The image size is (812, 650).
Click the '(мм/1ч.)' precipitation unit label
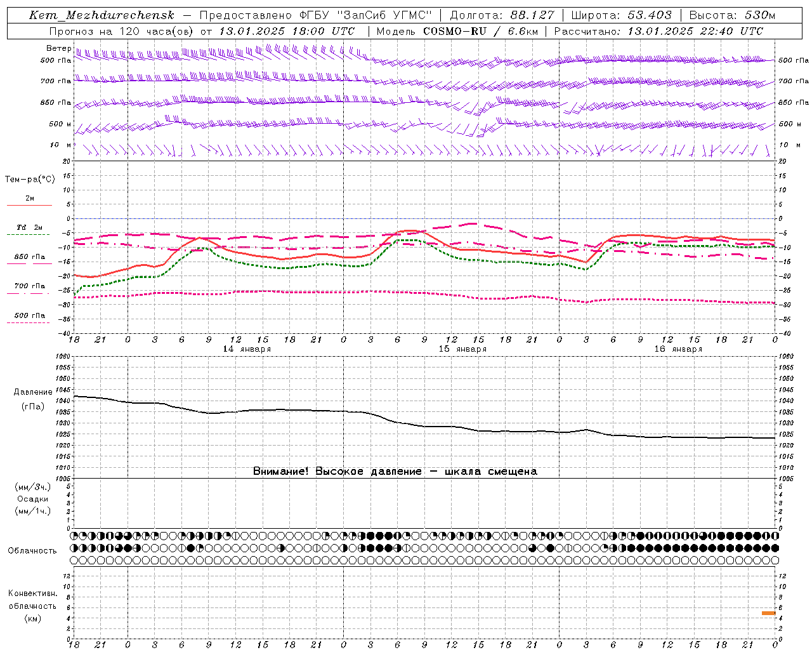[33, 511]
